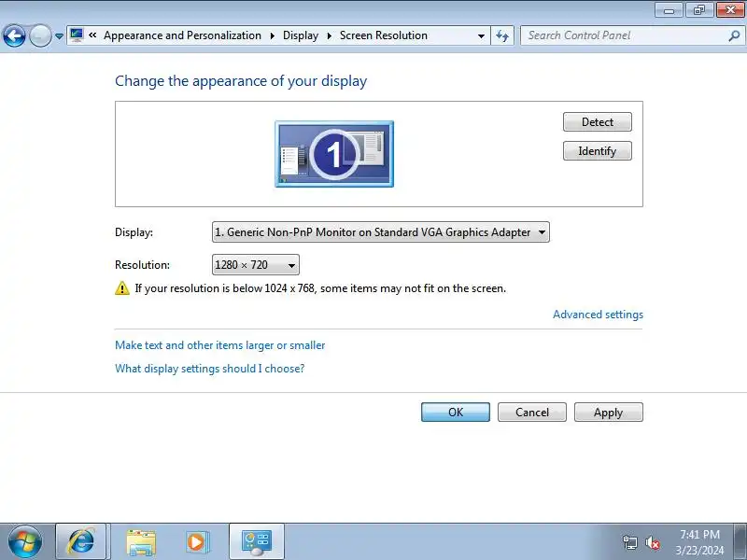Click the double-chevron in the address bar
The height and width of the screenshot is (560, 747).
click(x=92, y=35)
